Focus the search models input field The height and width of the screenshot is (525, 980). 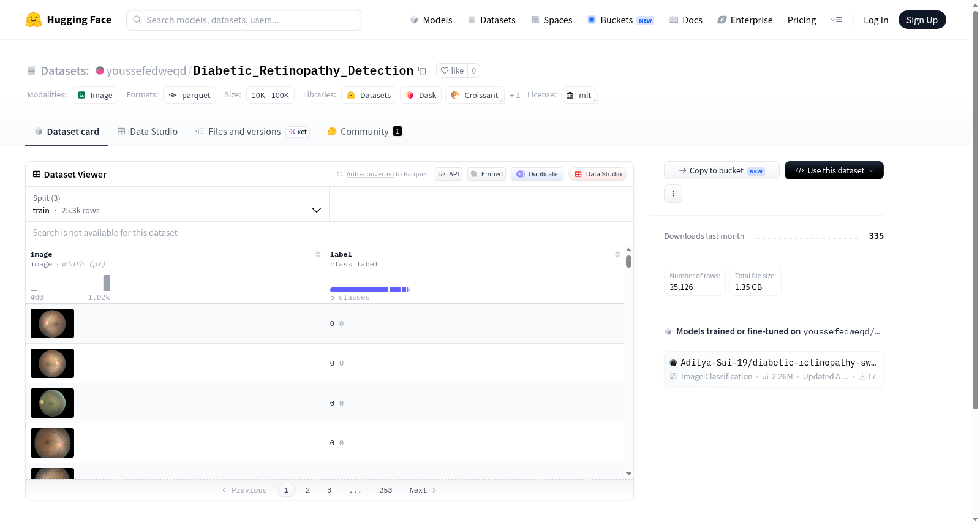244,20
